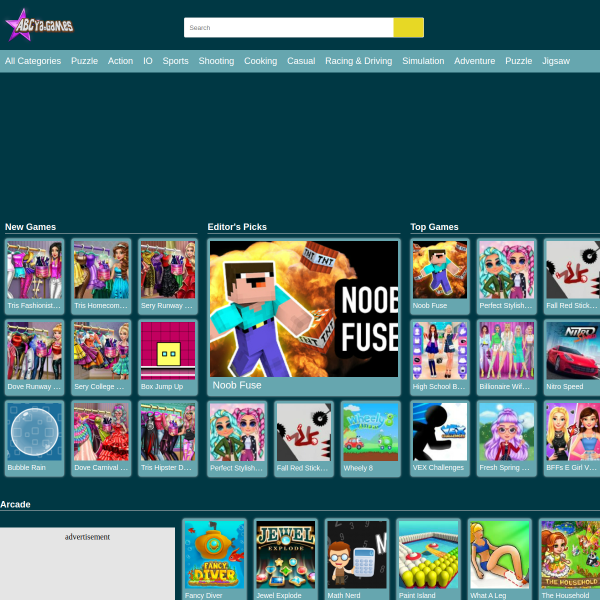The image size is (600, 600).
Task: Open Sery Runway game thumbnail
Action: [168, 276]
